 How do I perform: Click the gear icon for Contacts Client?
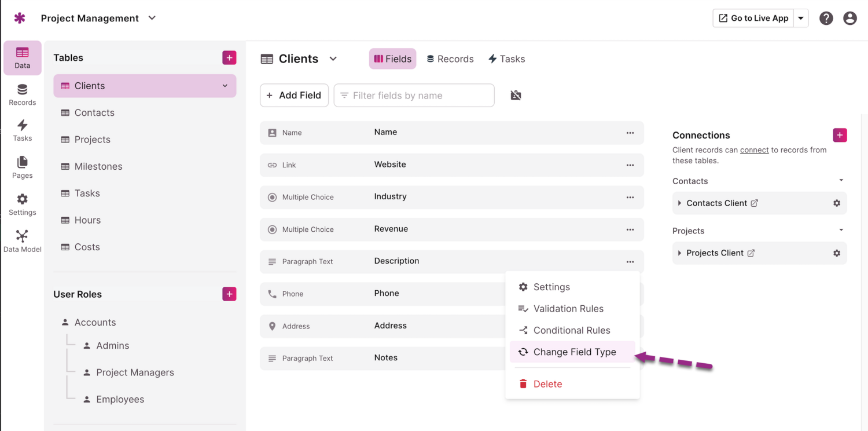836,203
